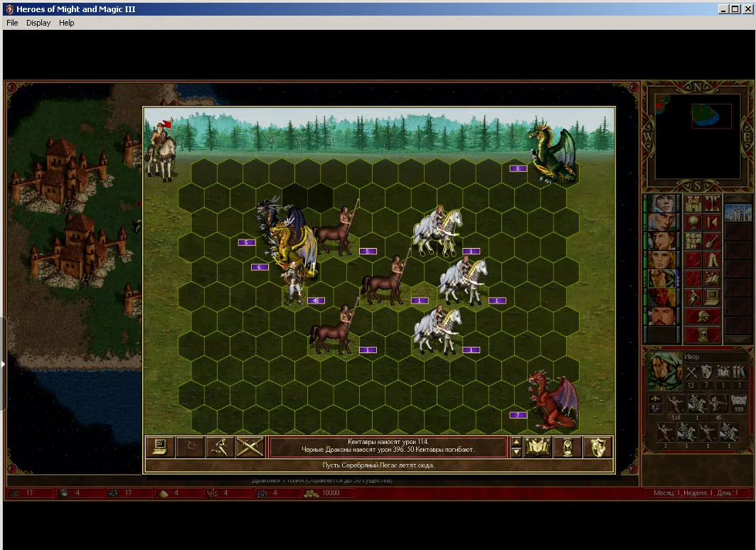Toggle auto-combat crossed swords button

250,447
